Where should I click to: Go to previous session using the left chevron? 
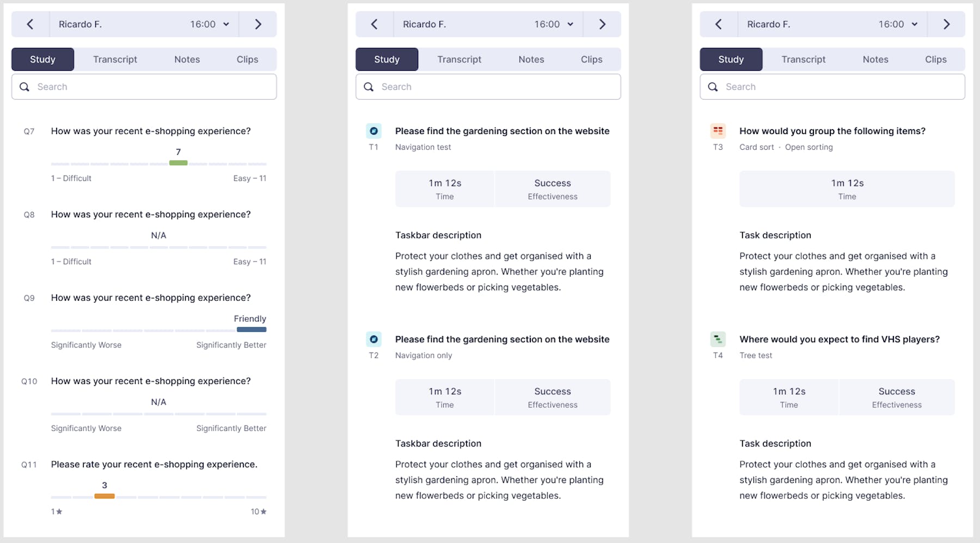(30, 24)
